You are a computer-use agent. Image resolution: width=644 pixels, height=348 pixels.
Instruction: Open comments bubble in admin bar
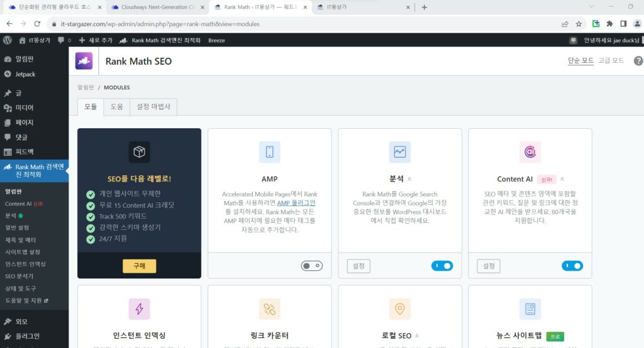tap(64, 40)
